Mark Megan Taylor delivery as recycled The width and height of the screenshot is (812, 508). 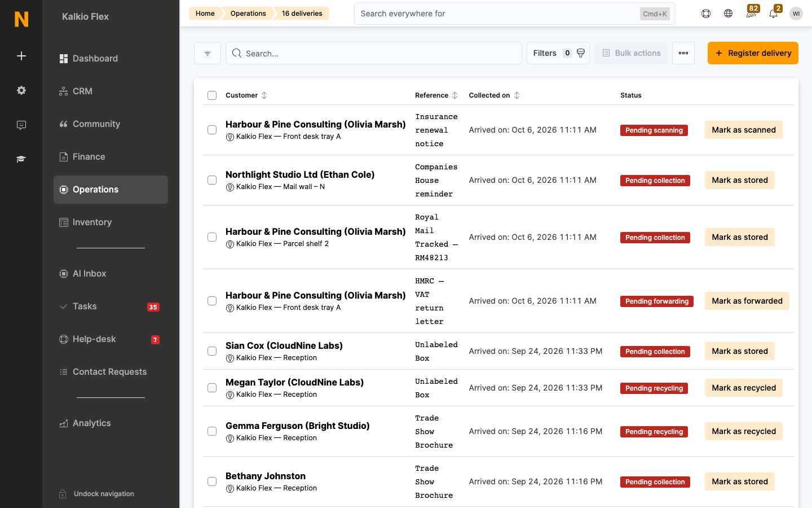pyautogui.click(x=744, y=388)
